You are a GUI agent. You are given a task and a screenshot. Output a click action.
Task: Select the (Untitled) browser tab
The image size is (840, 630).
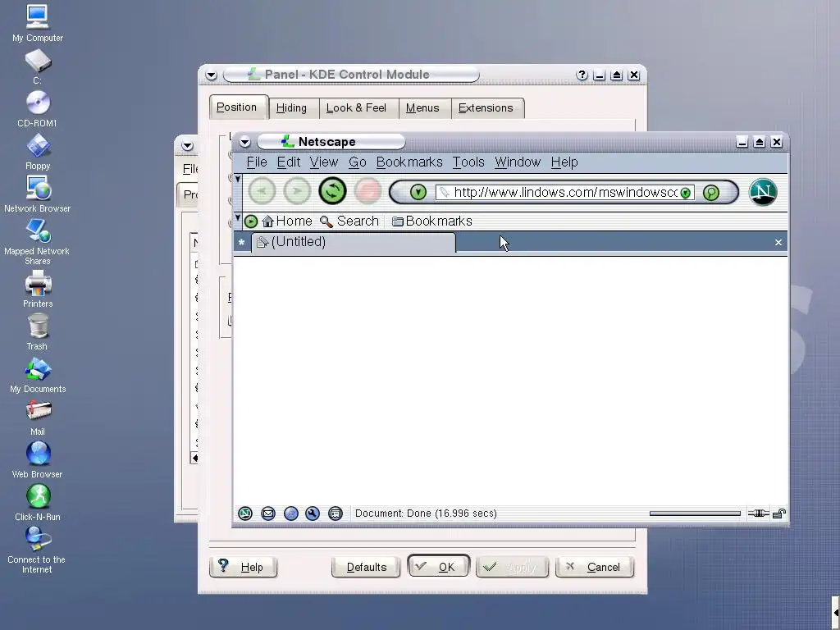[x=354, y=242]
